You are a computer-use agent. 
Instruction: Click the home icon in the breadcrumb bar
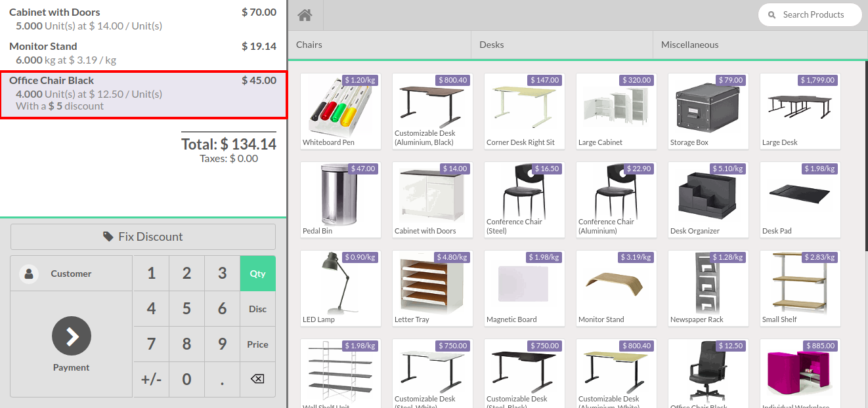[x=304, y=15]
